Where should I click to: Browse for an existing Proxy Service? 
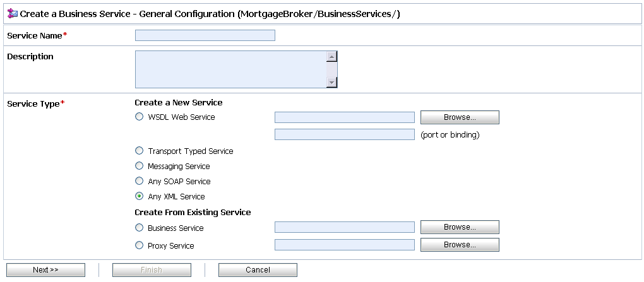pyautogui.click(x=460, y=245)
